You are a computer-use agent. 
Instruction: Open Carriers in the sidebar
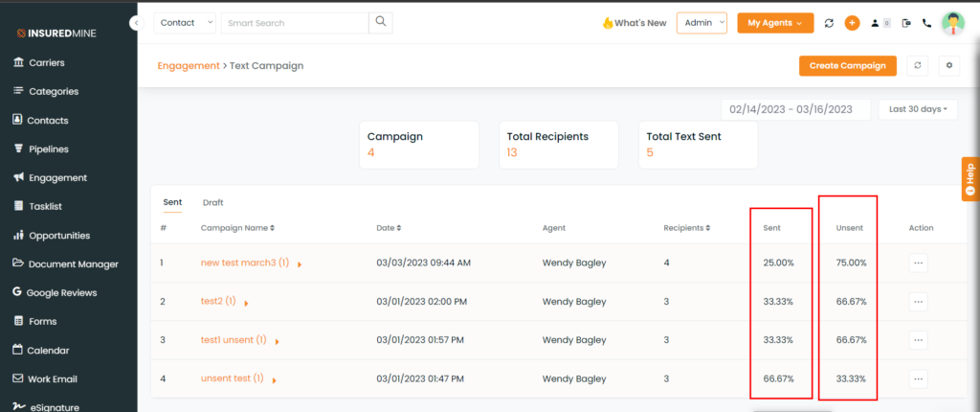(x=38, y=62)
